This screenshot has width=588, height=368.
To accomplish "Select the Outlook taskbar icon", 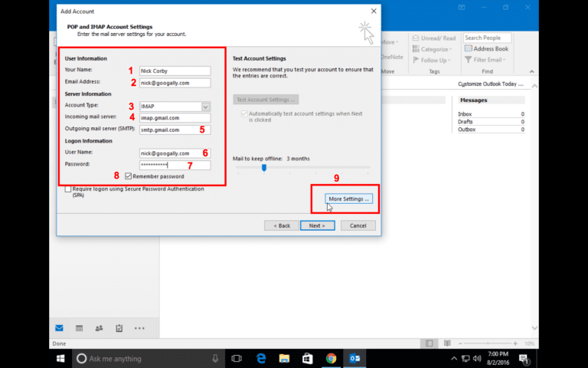I will tap(354, 359).
